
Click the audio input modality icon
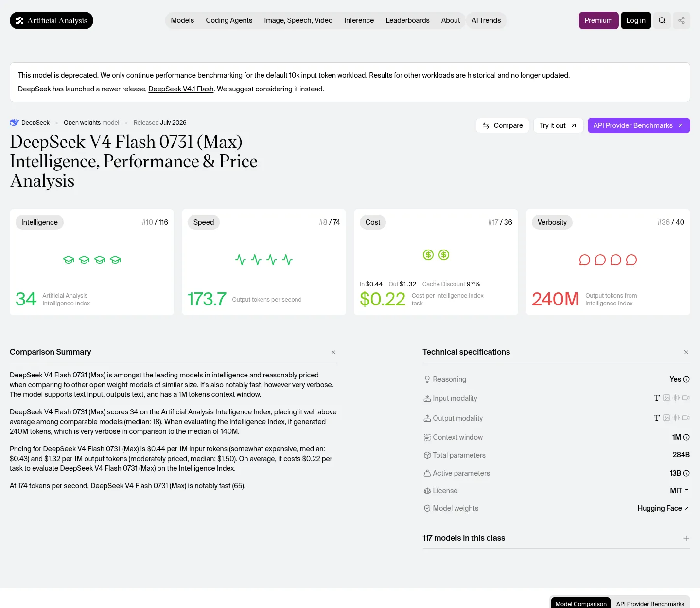point(676,398)
